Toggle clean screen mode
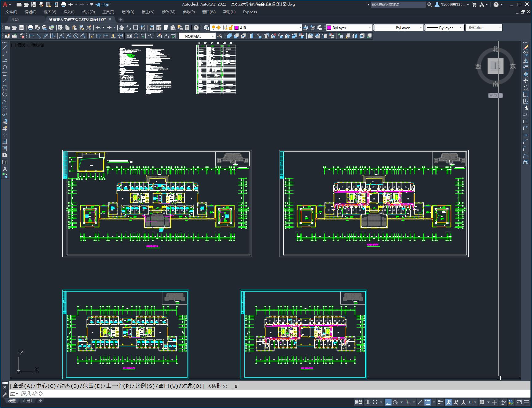Image resolution: width=532 pixels, height=408 pixels. click(x=519, y=402)
